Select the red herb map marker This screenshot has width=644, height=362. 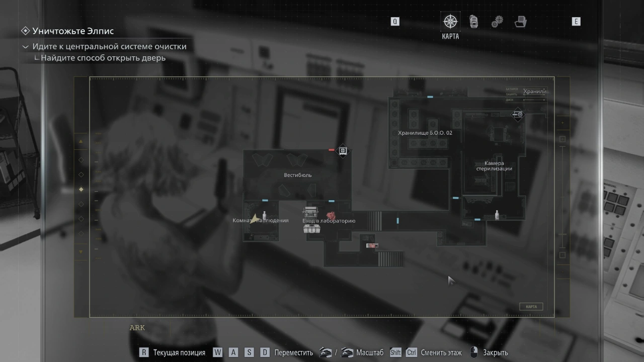[x=331, y=216]
